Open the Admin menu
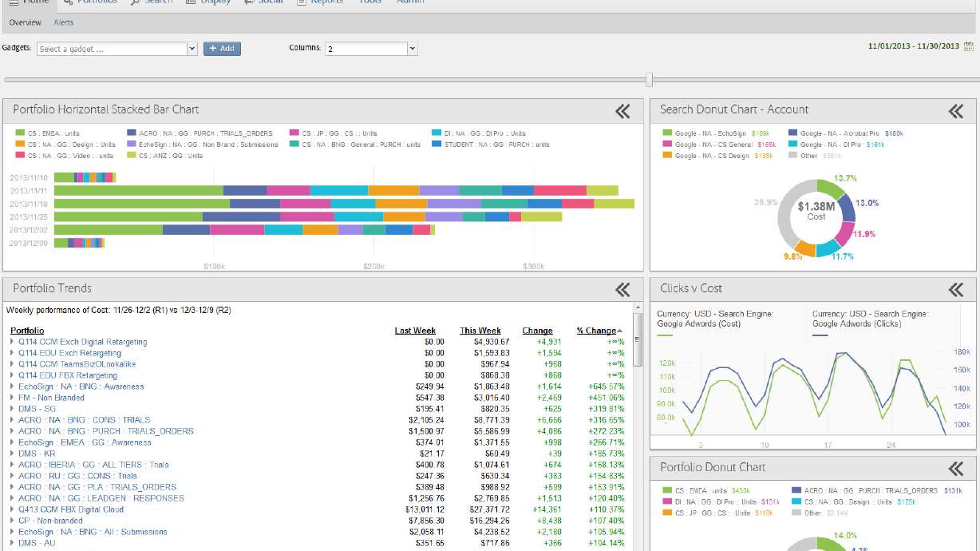Image resolution: width=980 pixels, height=551 pixels. point(410,2)
